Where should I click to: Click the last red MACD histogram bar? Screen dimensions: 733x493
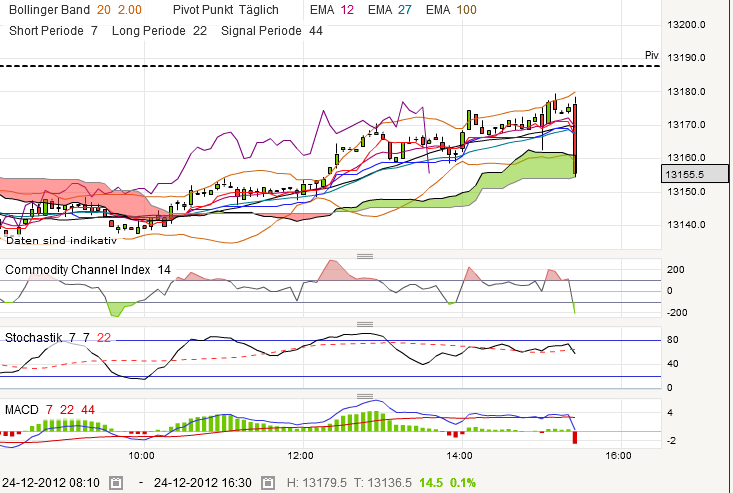click(575, 438)
